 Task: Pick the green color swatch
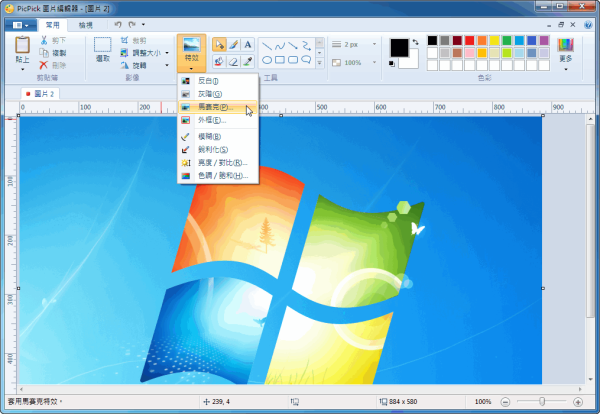pyautogui.click(x=507, y=41)
